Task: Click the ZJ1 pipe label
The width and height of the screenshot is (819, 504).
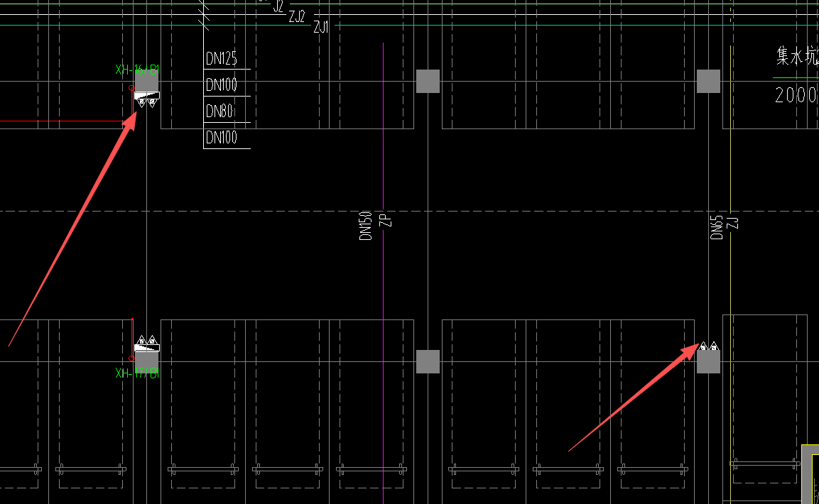Action: 321,26
